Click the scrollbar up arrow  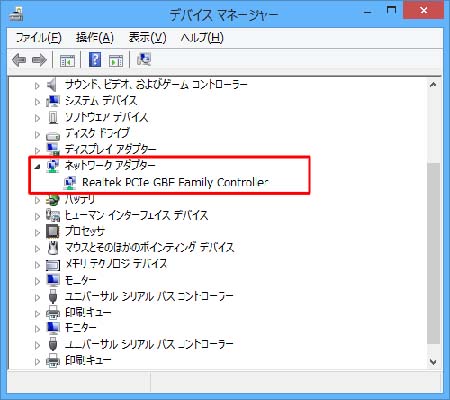(x=433, y=85)
